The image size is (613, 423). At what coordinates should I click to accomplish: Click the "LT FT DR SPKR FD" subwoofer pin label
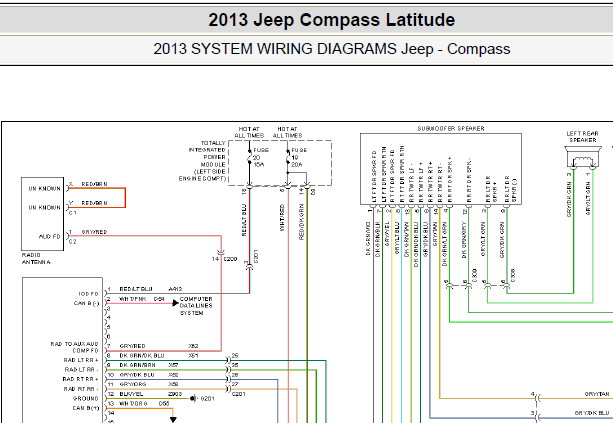(374, 176)
